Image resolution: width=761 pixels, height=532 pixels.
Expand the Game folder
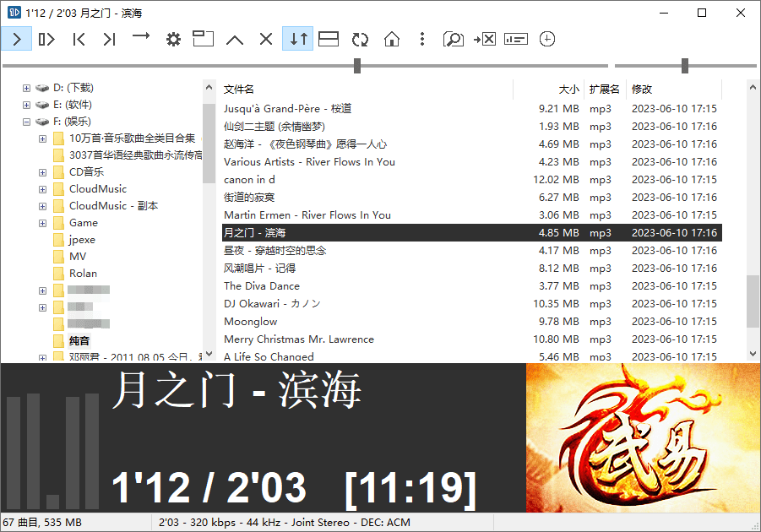[x=43, y=223]
